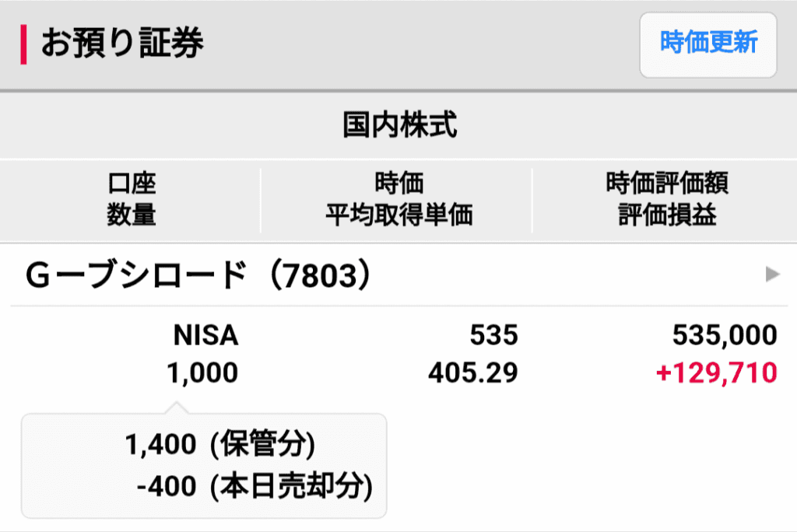Click the 時価評価額 column header
Viewport: 797px width, 532px height.
pos(667,184)
